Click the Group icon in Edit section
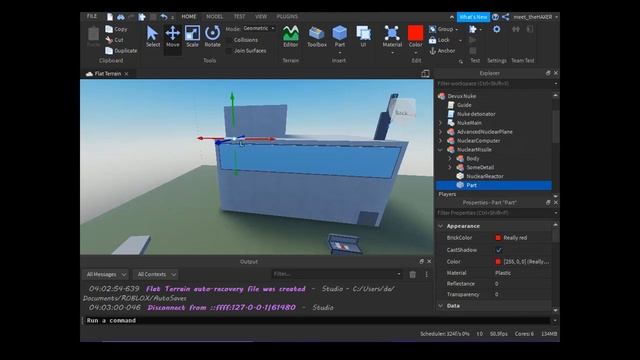Viewport: 640px width, 360px height. [x=433, y=29]
